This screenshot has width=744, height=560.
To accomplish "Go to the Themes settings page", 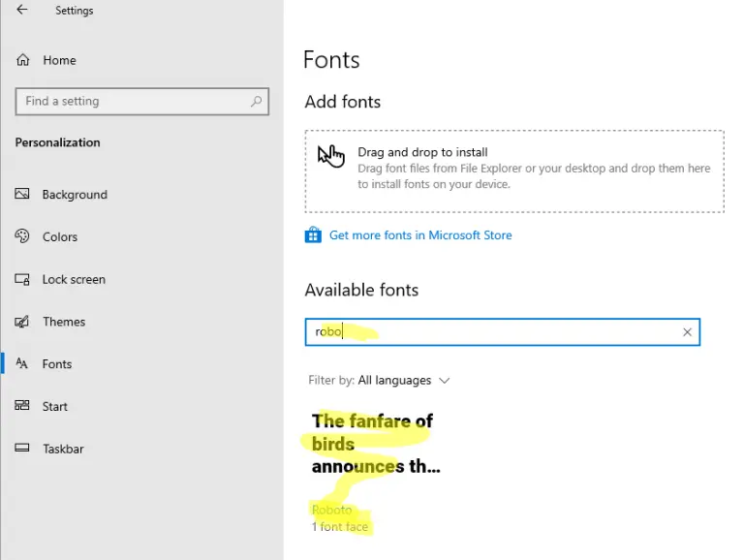I will [64, 322].
